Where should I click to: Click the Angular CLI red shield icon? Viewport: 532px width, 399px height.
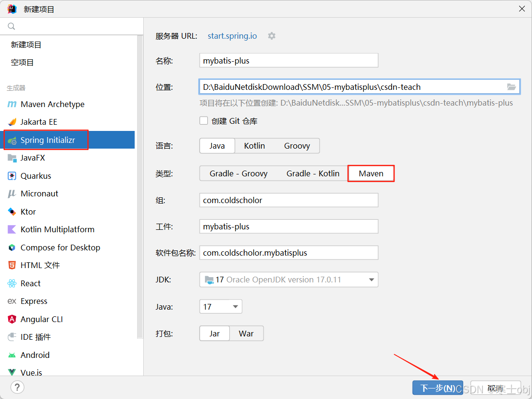click(x=12, y=319)
